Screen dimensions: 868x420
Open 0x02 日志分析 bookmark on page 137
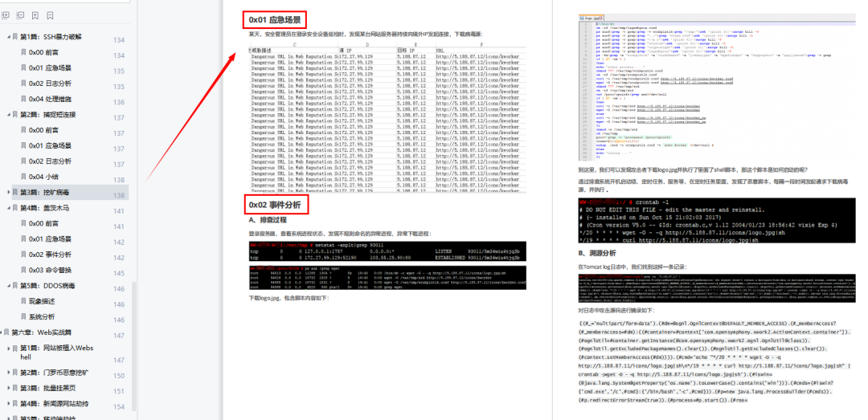(50, 161)
